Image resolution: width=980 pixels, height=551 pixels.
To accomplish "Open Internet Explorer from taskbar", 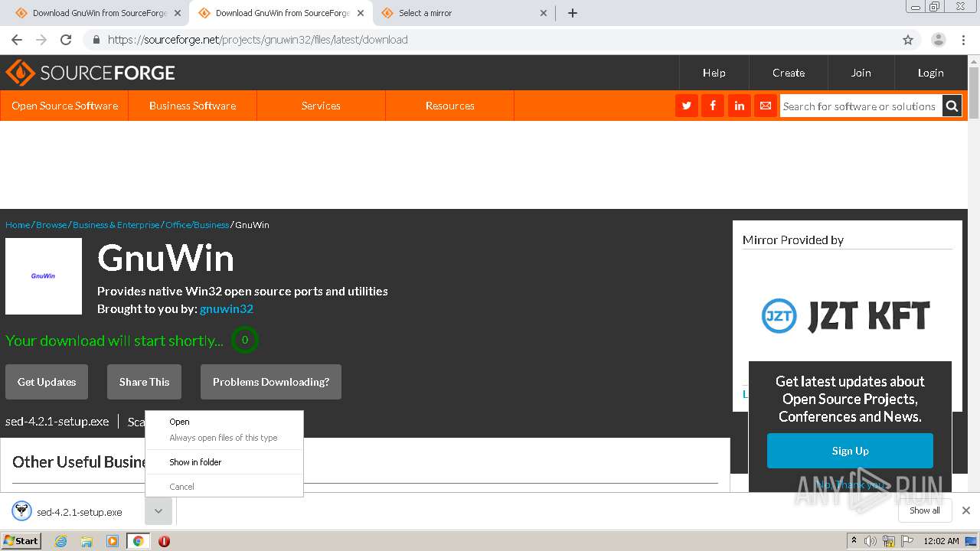I will pos(60,541).
